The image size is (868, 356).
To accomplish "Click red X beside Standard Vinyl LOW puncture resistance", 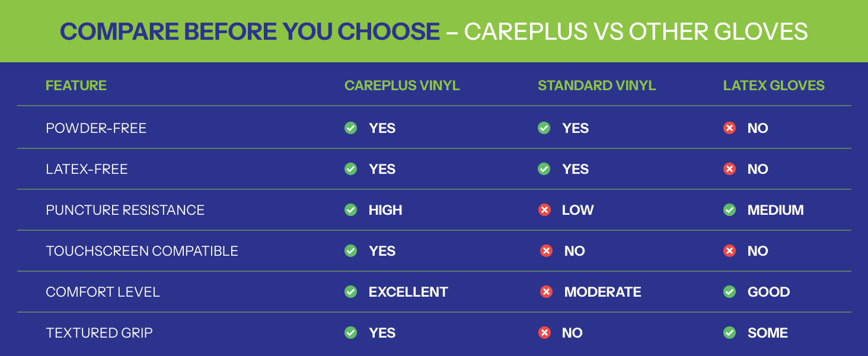I will 544,210.
